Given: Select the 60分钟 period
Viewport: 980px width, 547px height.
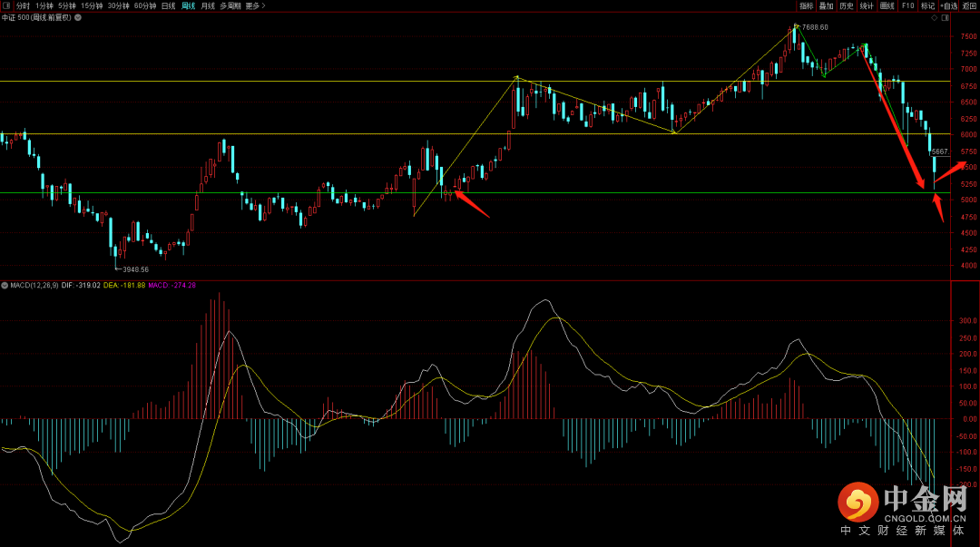Looking at the screenshot, I should coord(145,5).
